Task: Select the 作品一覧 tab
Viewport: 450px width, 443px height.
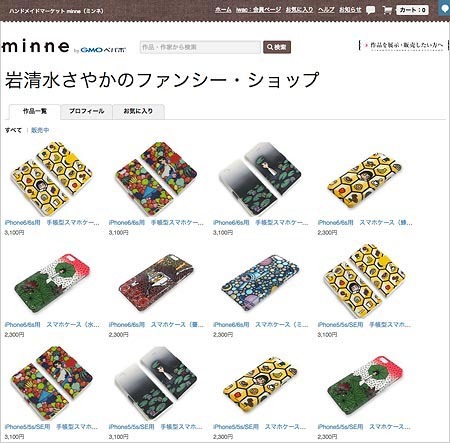Action: [35, 111]
